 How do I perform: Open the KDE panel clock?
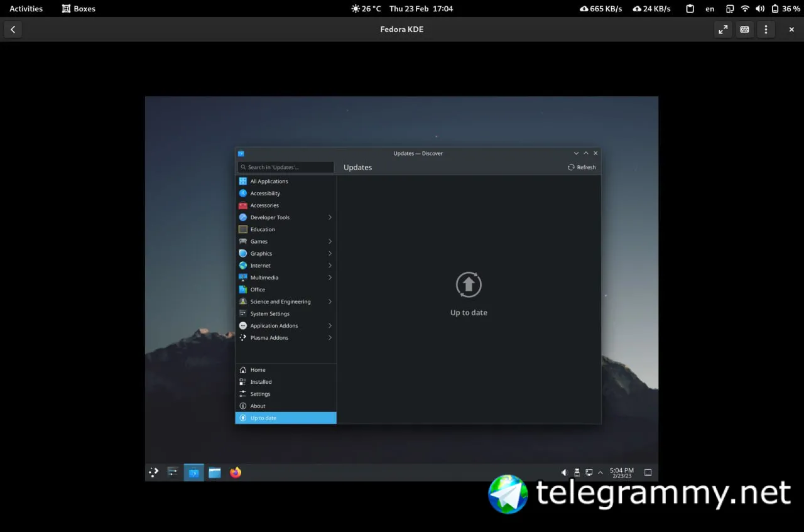pos(622,472)
